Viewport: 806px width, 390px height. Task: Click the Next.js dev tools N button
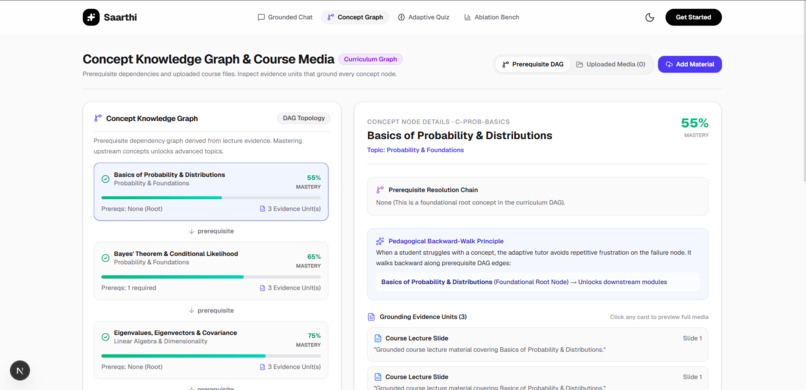[x=20, y=370]
